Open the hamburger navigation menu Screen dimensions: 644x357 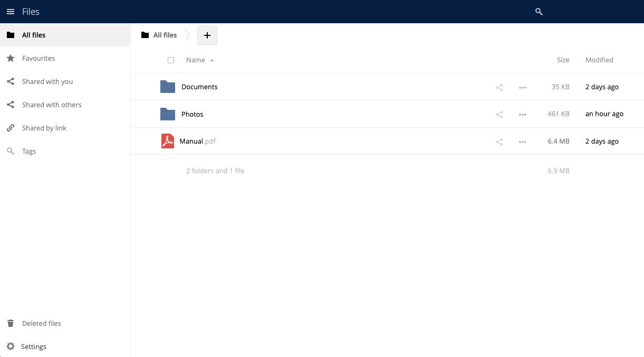point(11,11)
